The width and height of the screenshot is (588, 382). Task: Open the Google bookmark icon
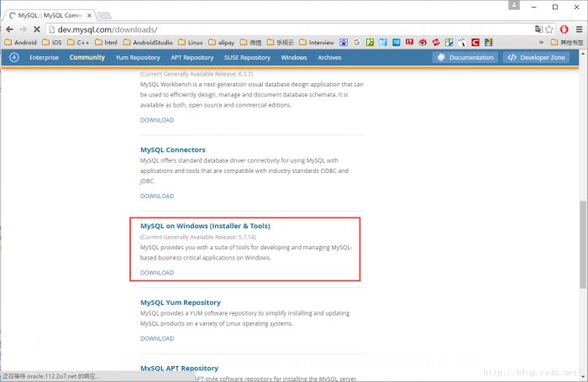click(x=356, y=42)
